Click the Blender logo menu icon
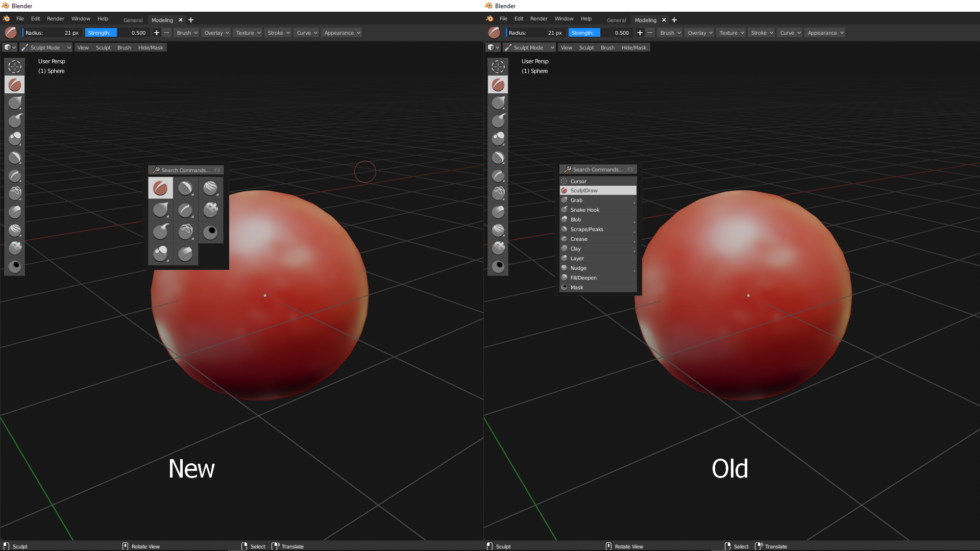980x551 pixels. tap(6, 18)
